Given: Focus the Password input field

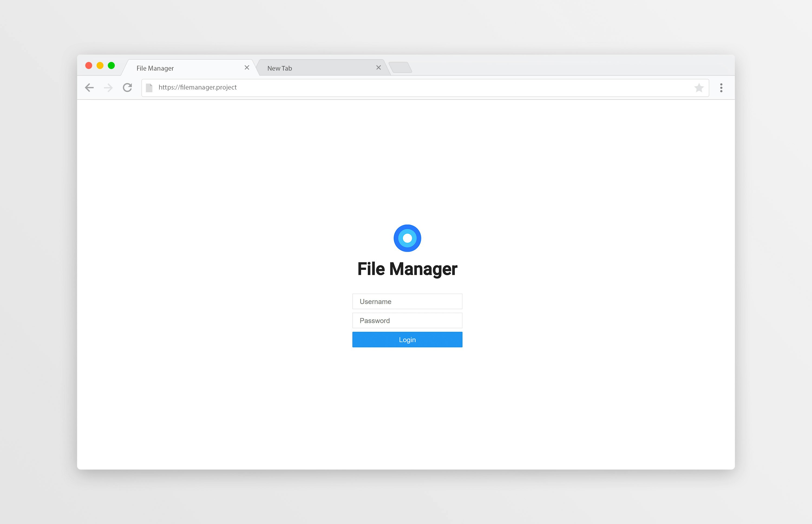Looking at the screenshot, I should tap(407, 320).
